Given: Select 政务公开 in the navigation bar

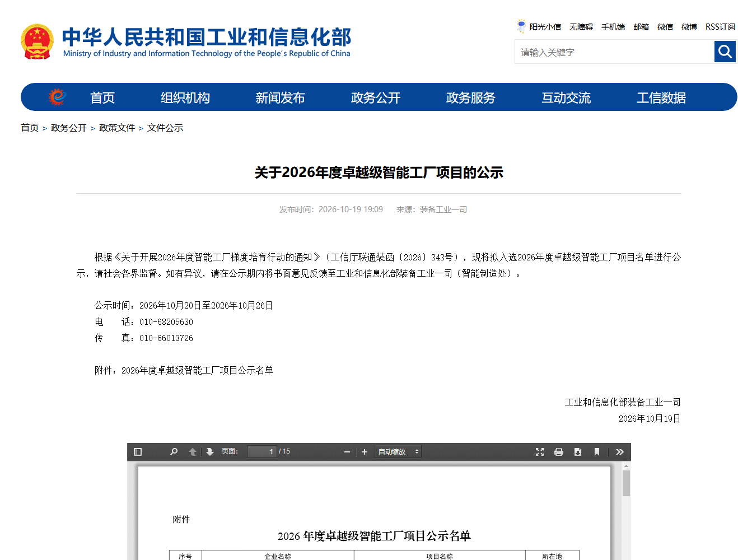Looking at the screenshot, I should [x=376, y=97].
